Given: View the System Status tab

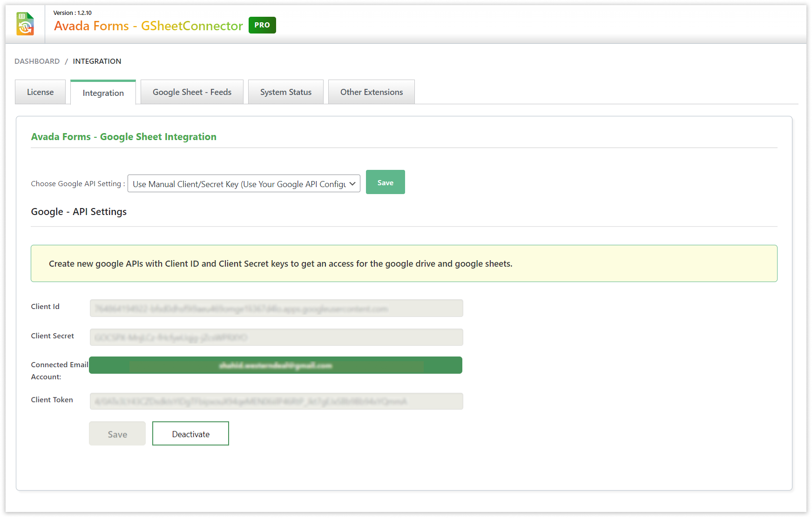Looking at the screenshot, I should pos(285,92).
